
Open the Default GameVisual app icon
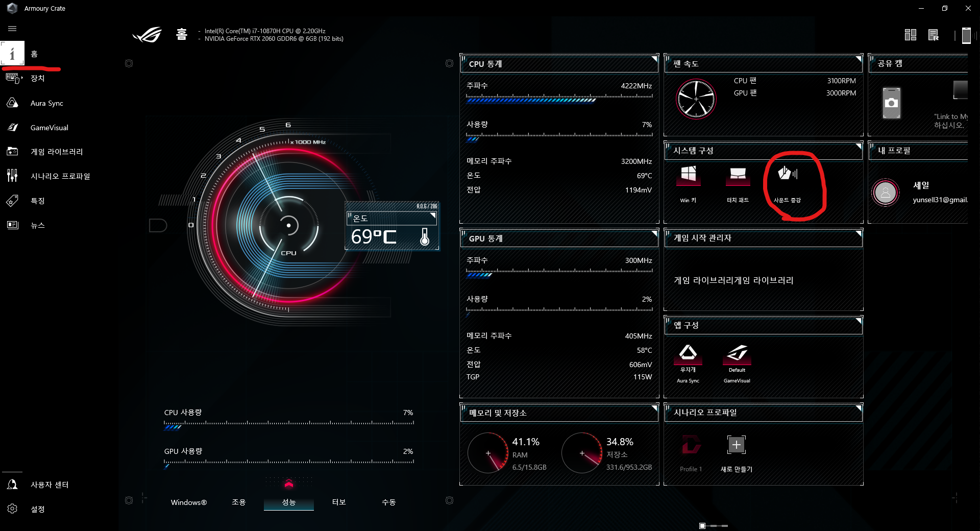pyautogui.click(x=737, y=353)
